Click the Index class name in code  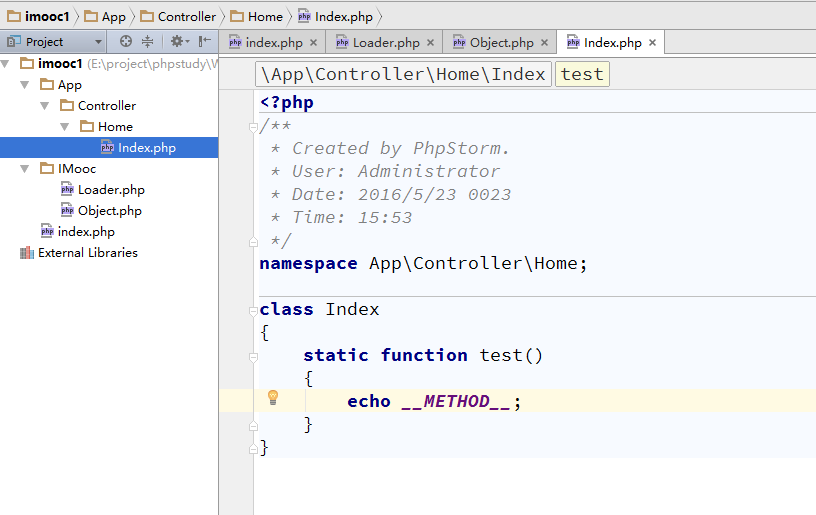point(352,310)
